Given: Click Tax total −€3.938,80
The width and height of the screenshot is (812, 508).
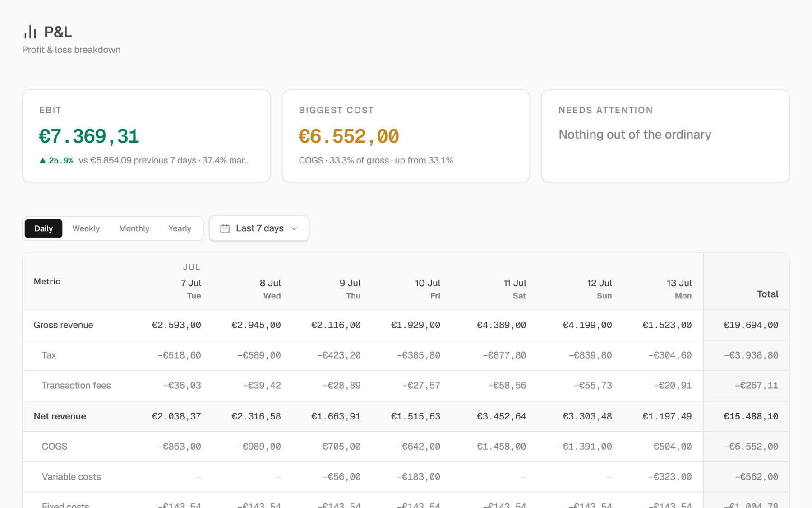Looking at the screenshot, I should [x=751, y=355].
